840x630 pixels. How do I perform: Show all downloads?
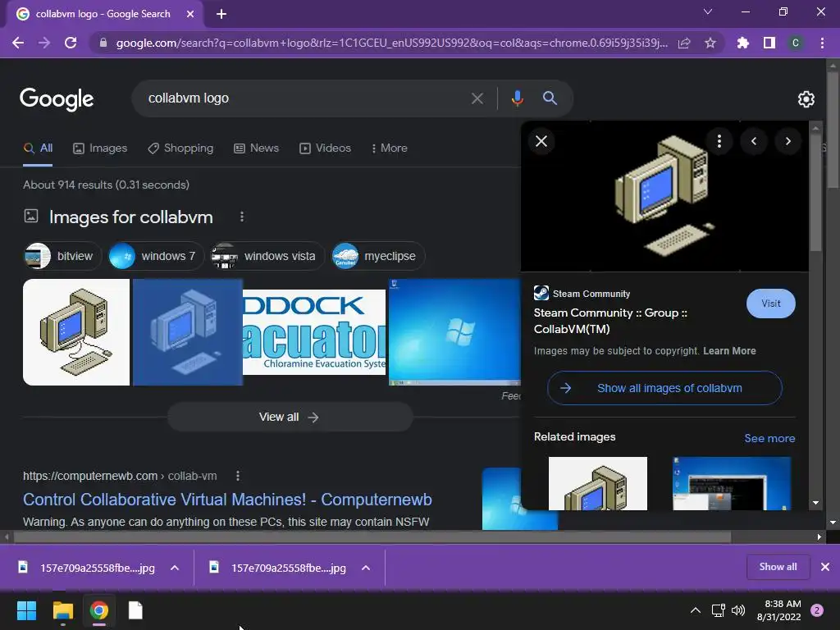click(x=778, y=567)
